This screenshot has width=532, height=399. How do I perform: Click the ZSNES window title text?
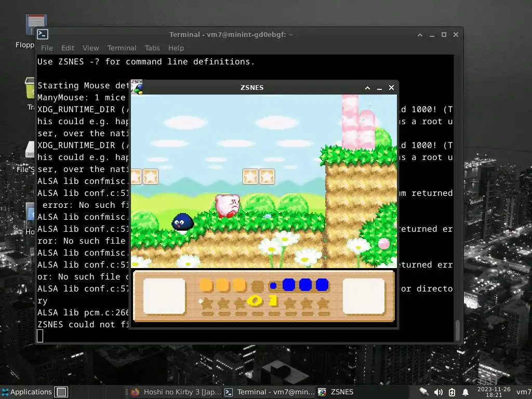252,87
